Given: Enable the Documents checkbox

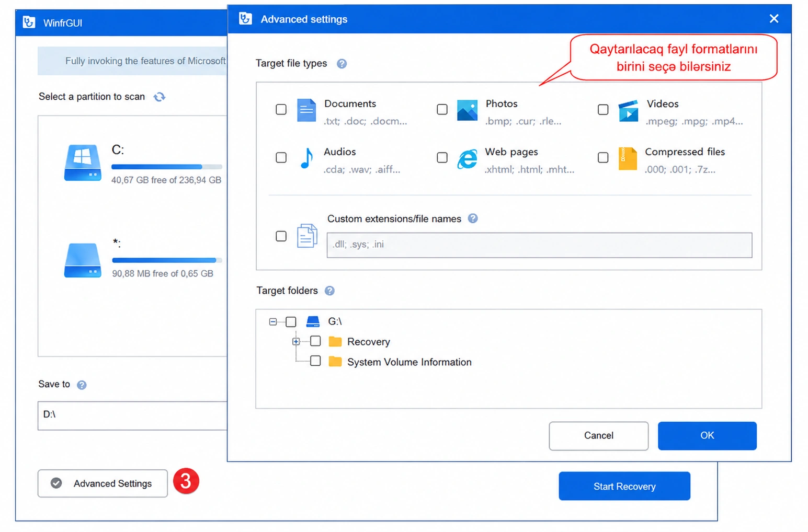Looking at the screenshot, I should click(281, 109).
